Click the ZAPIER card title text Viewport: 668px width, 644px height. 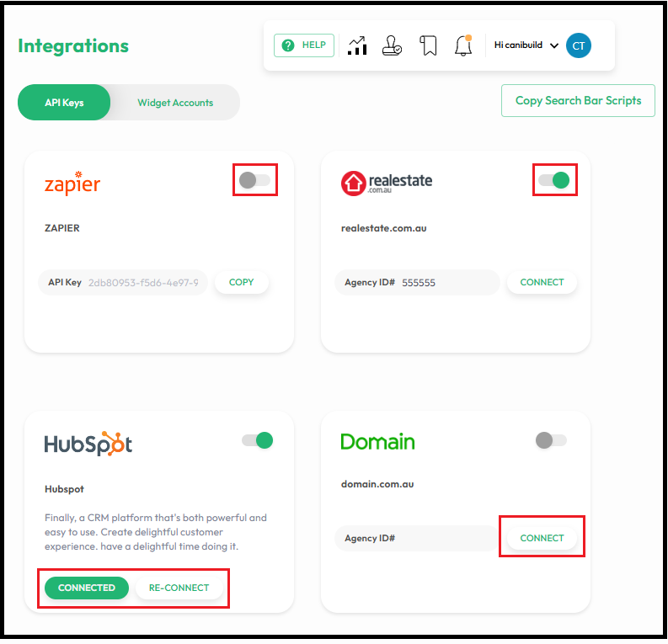point(62,228)
